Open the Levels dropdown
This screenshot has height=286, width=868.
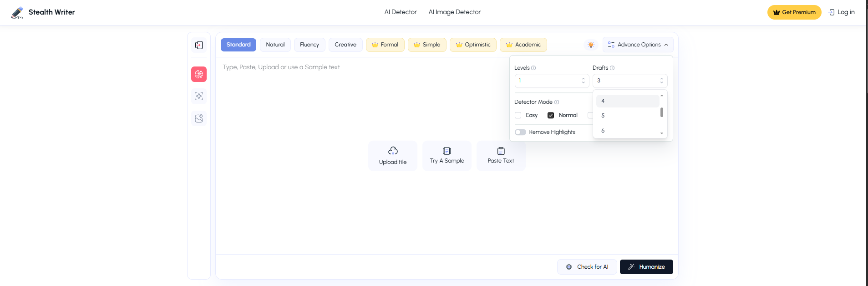(x=552, y=81)
